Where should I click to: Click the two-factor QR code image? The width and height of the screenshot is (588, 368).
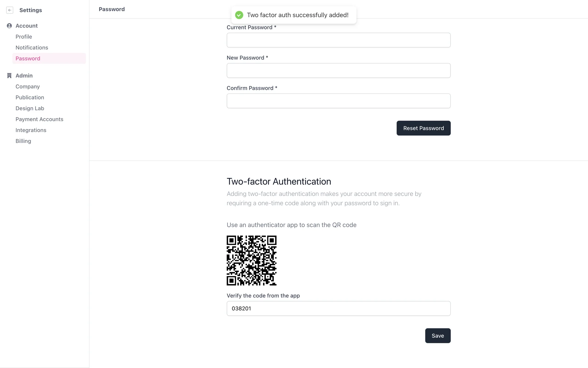coord(251,260)
